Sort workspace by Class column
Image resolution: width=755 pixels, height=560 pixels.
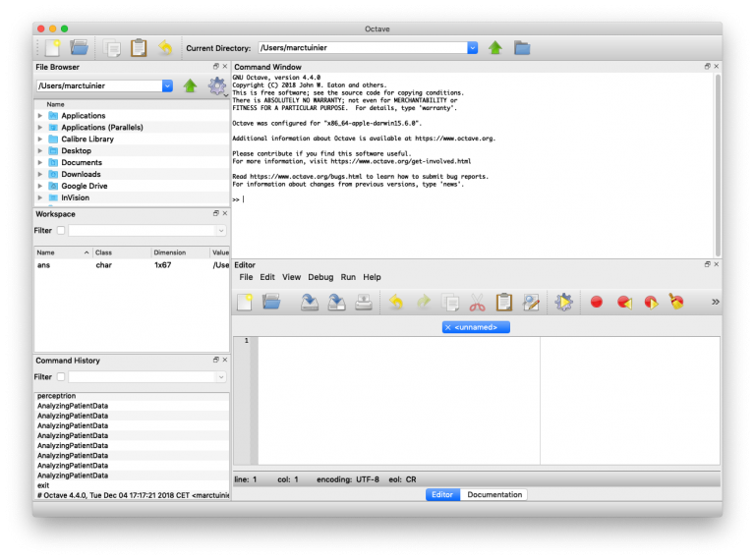(x=121, y=252)
